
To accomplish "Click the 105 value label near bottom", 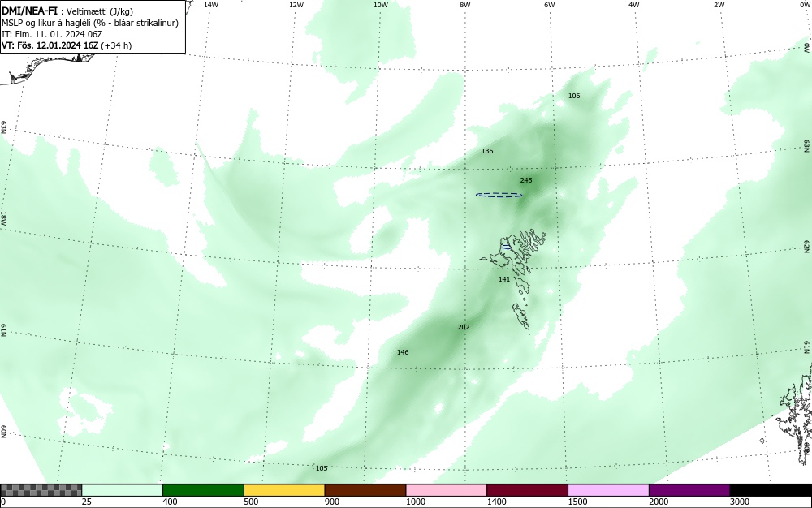I will point(322,469).
